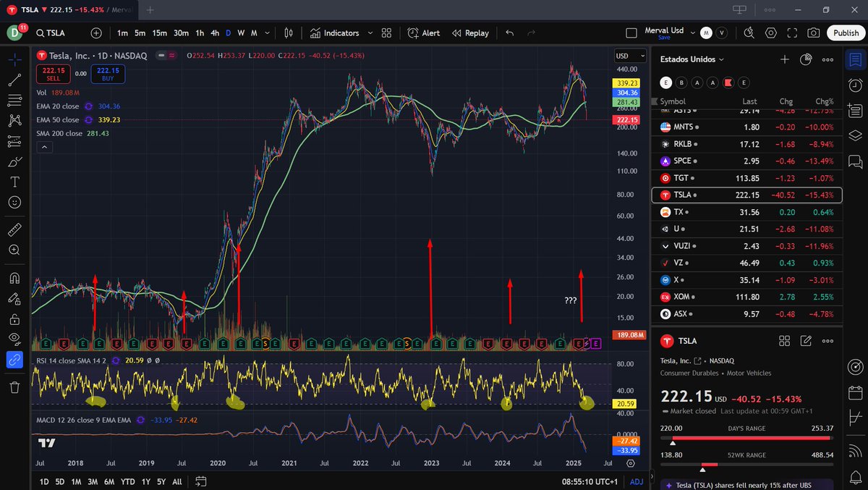
Task: Toggle ADJ adjusted data button
Action: 637,481
